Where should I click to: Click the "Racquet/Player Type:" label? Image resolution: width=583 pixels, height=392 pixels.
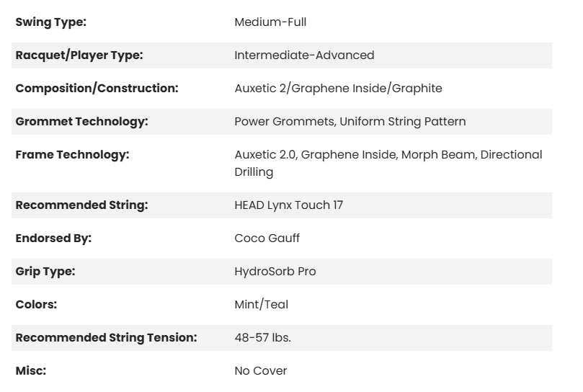[x=79, y=55]
